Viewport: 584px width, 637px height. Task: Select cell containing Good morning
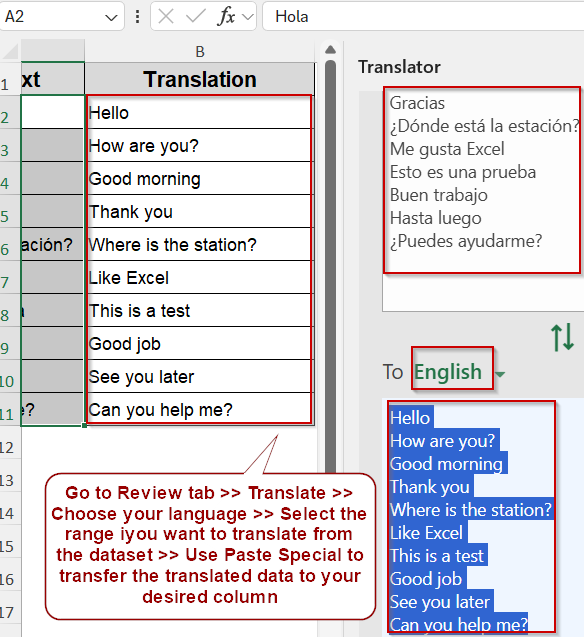200,179
